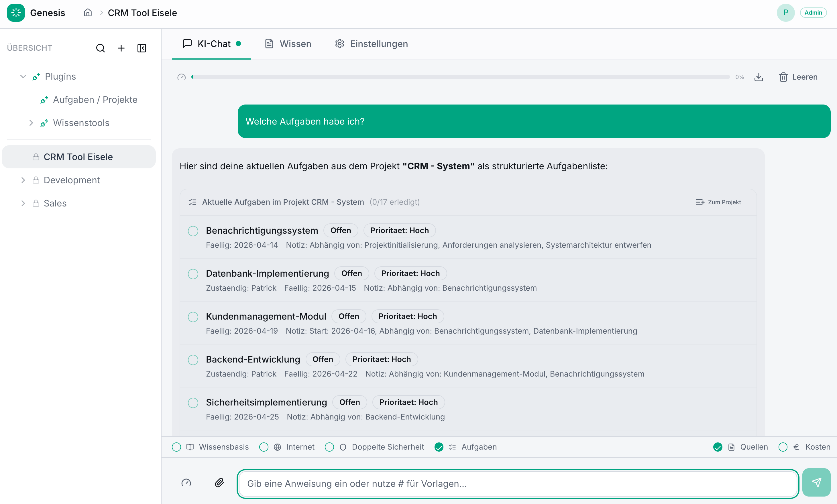Screen dimensions: 837x504
Task: Open the Einstellungen tab
Action: coord(371,44)
